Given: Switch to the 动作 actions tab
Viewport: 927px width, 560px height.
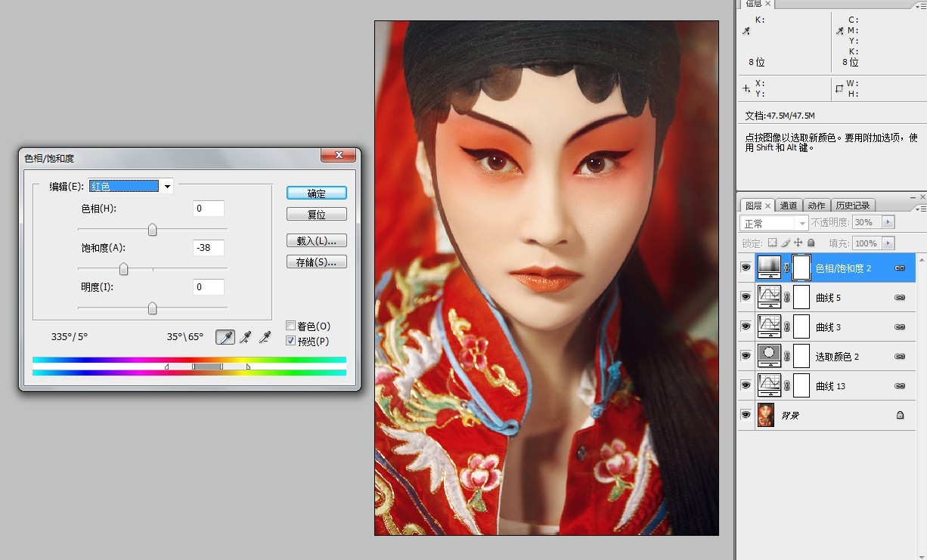Looking at the screenshot, I should click(817, 206).
